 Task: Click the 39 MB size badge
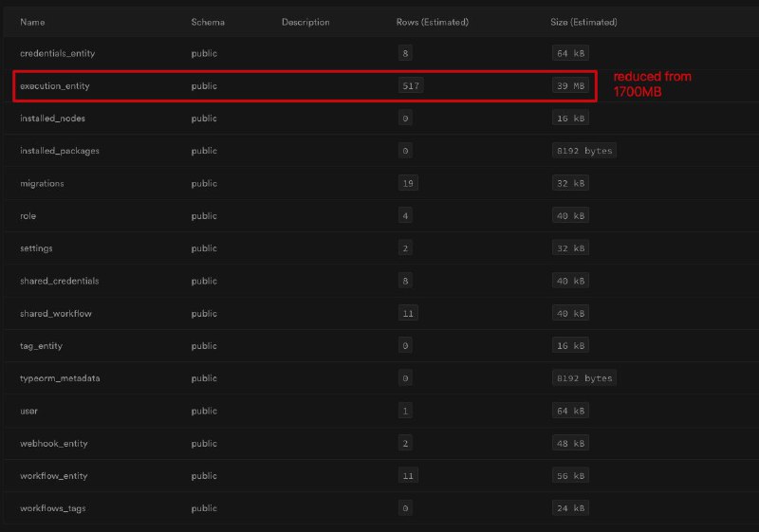click(x=570, y=86)
